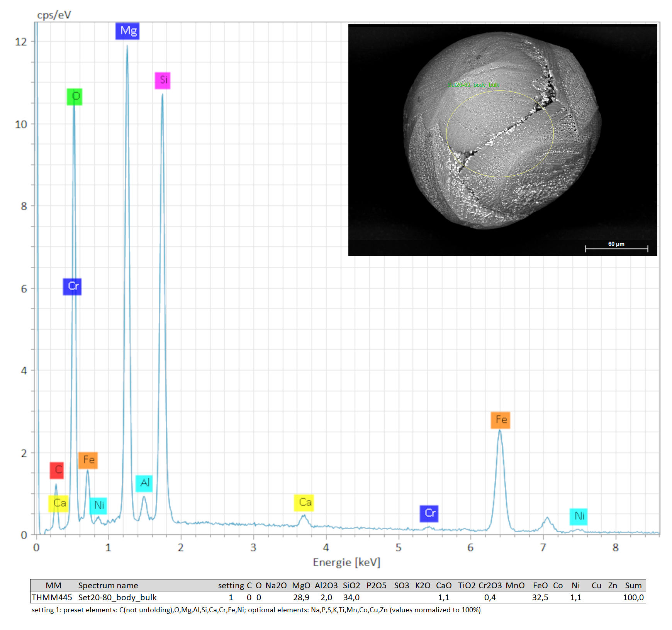Viewport: 672px width, 630px height.
Task: Select the Sum column header
Action: point(633,585)
